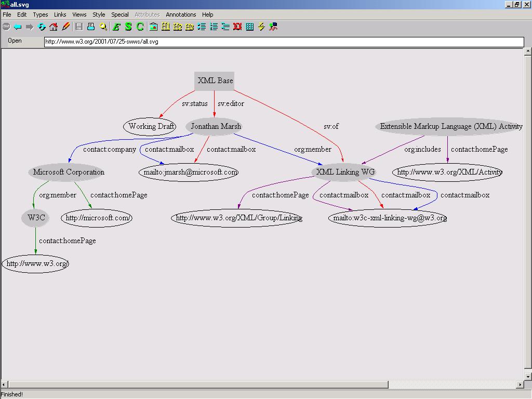The width and height of the screenshot is (532, 399).
Task: Go back with the blue arrow
Action: point(18,26)
